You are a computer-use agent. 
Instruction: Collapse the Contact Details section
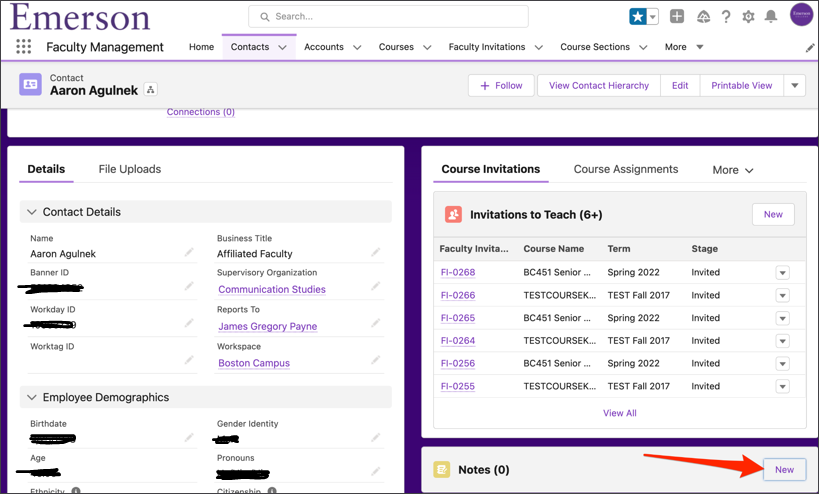pyautogui.click(x=32, y=211)
